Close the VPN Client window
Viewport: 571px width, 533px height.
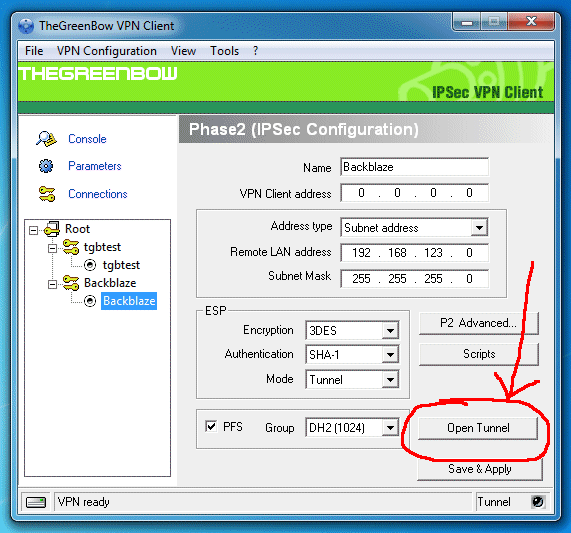tap(531, 22)
